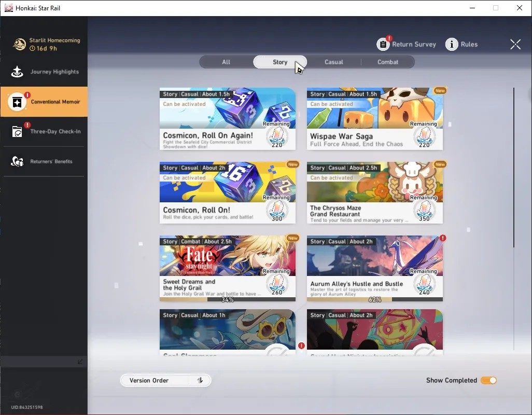Open the Version Order sort dropdown
This screenshot has height=415, width=532.
point(166,380)
